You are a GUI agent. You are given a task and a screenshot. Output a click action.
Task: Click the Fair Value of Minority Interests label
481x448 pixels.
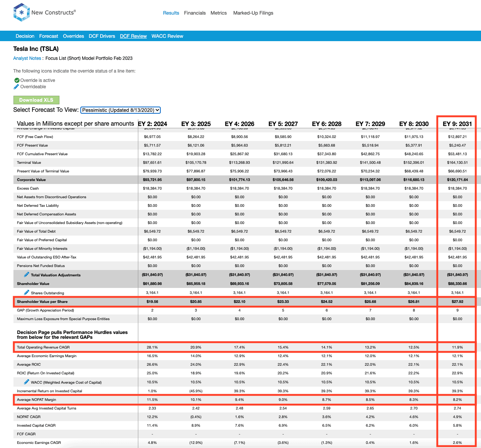point(42,249)
